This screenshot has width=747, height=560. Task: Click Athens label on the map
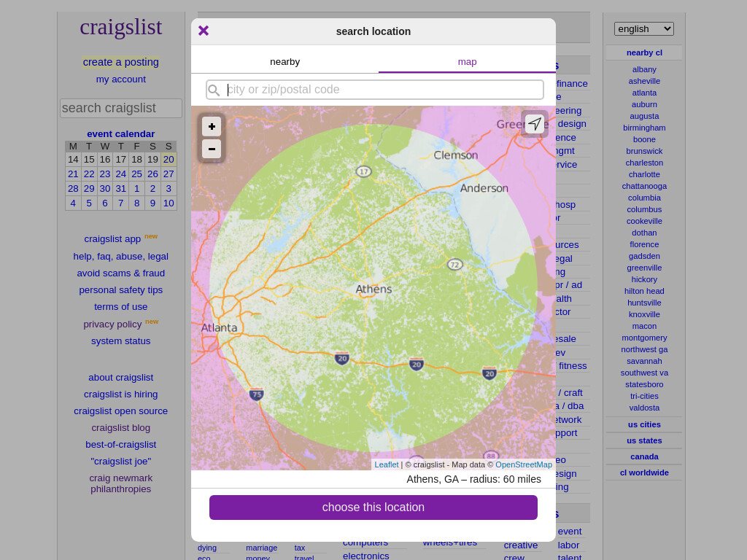(374, 289)
